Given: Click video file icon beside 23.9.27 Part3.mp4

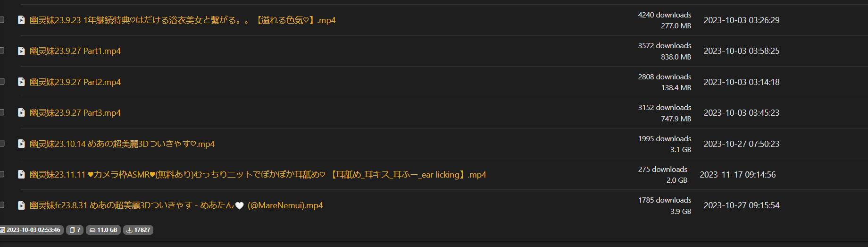Looking at the screenshot, I should (21, 112).
